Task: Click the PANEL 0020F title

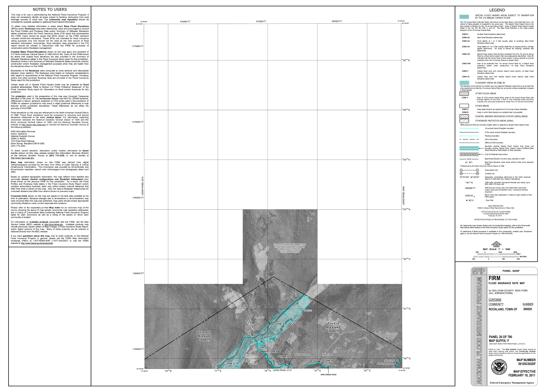Action: 511,271
